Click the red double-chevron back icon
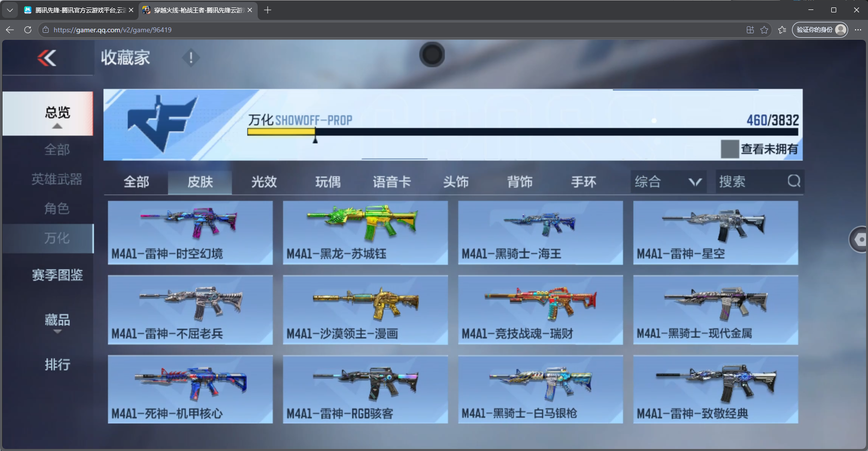 pyautogui.click(x=47, y=58)
